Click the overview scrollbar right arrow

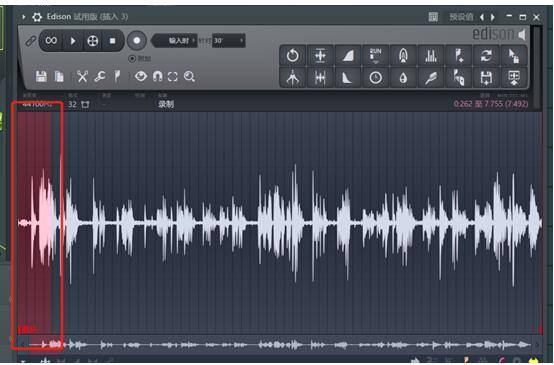(x=537, y=344)
